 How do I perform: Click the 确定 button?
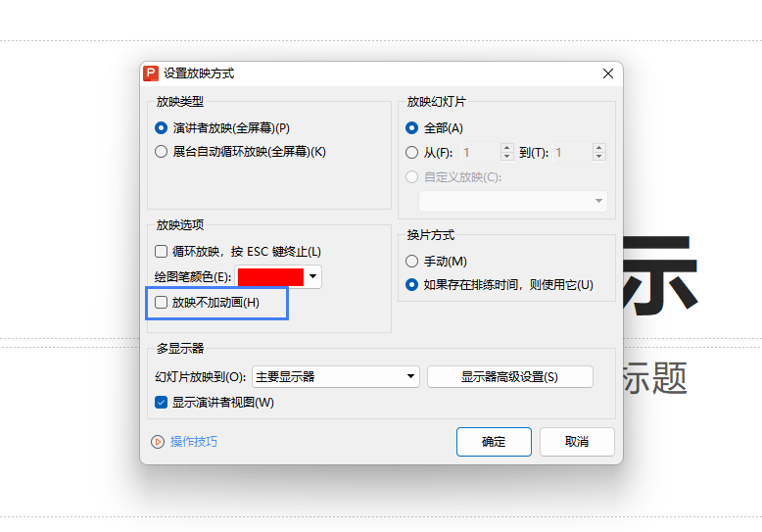pyautogui.click(x=494, y=442)
